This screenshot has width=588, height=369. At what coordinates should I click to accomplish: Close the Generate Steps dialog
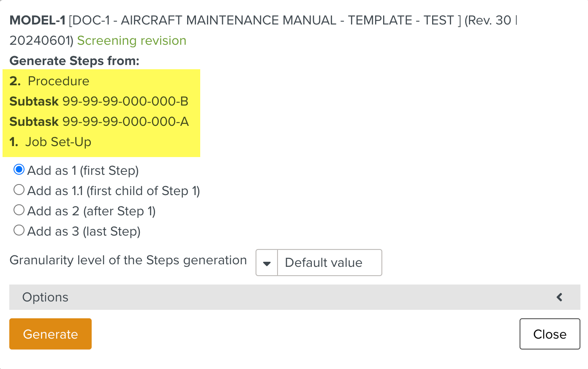point(549,334)
